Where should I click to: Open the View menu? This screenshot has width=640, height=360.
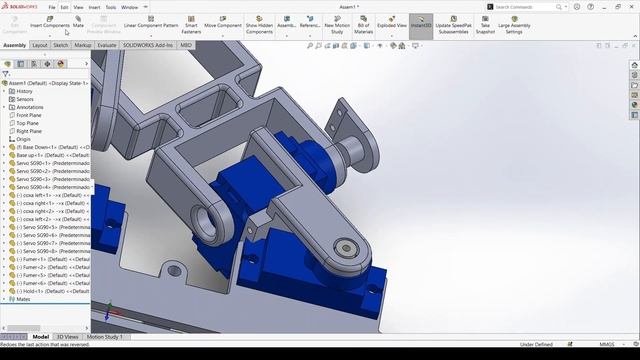pyautogui.click(x=78, y=7)
